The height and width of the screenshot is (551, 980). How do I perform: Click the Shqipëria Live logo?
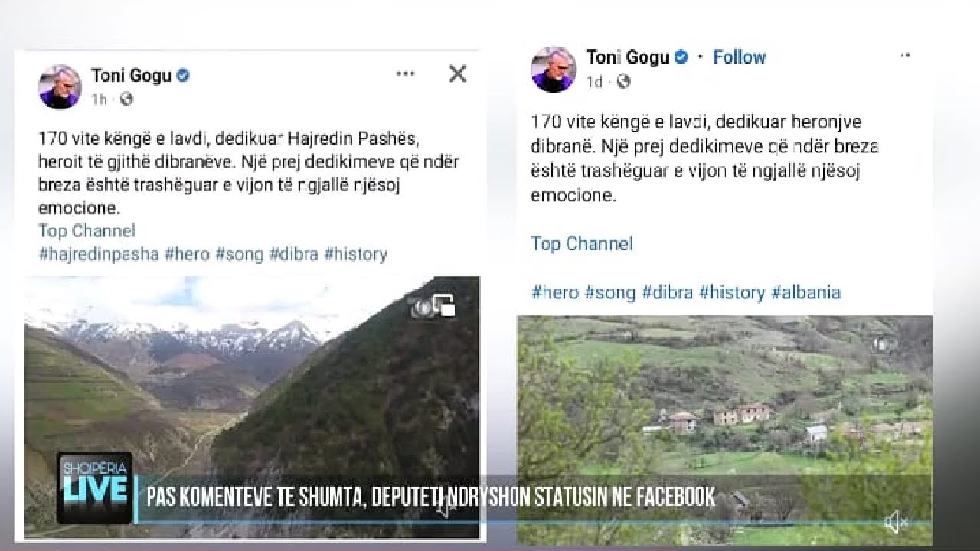94,488
